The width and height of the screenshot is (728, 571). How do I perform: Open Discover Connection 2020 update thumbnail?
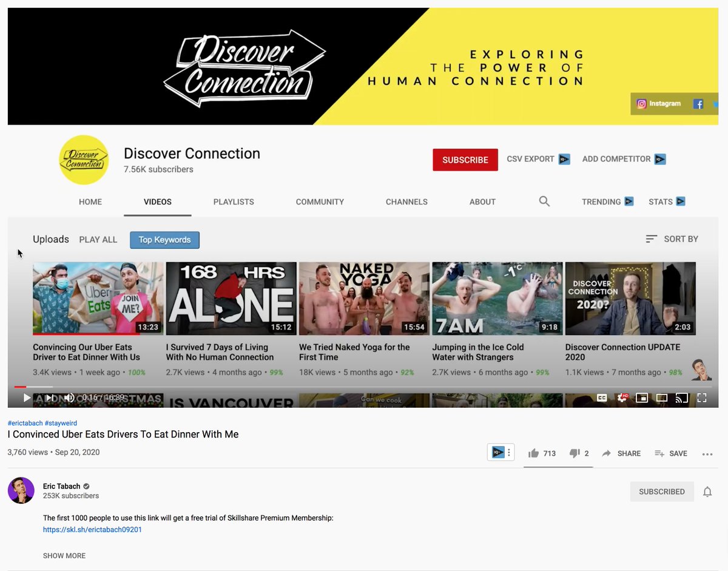pyautogui.click(x=630, y=299)
